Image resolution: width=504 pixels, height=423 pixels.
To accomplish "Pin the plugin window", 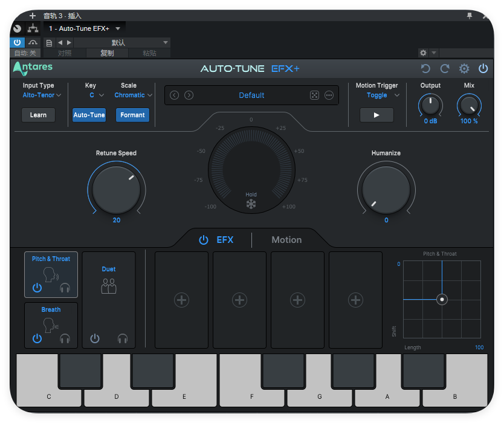I will click(470, 16).
